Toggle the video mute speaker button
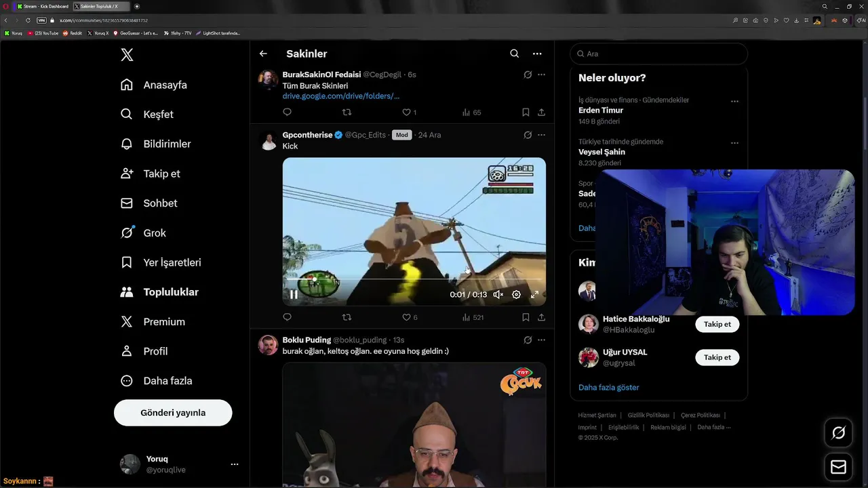The height and width of the screenshot is (488, 868). 498,295
